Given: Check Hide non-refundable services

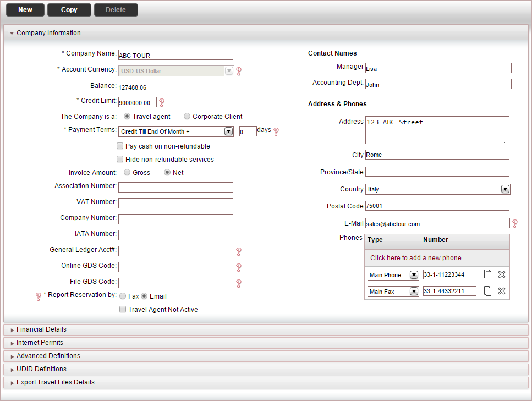Looking at the screenshot, I should (120, 159).
